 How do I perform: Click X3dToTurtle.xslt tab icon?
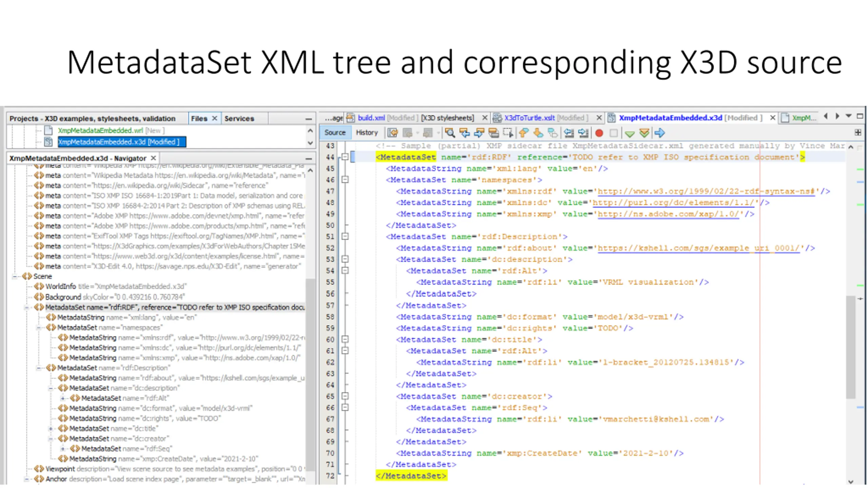(497, 118)
